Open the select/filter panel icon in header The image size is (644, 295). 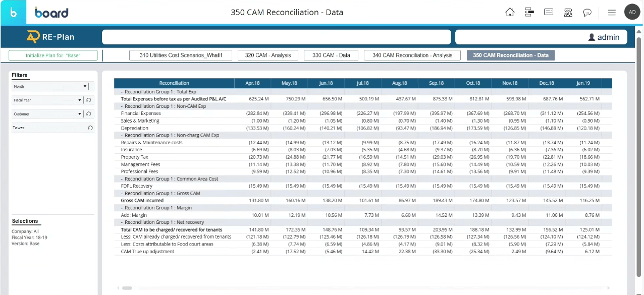529,12
